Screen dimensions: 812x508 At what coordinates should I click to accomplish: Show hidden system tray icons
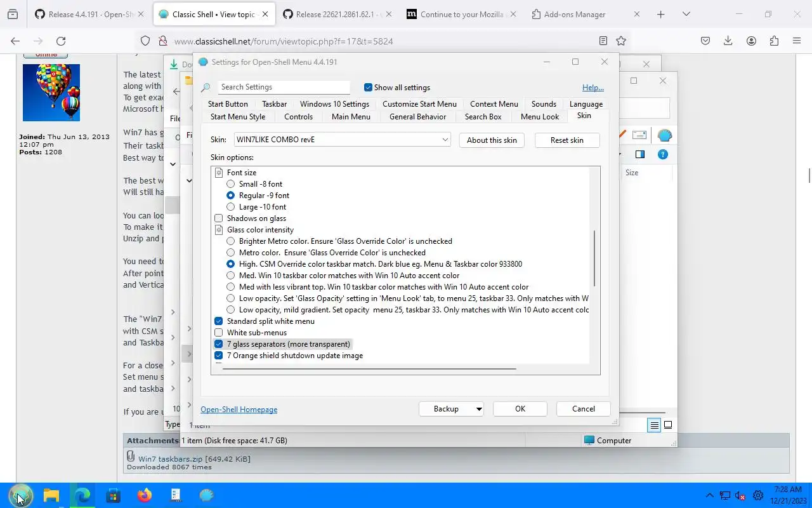pos(709,495)
